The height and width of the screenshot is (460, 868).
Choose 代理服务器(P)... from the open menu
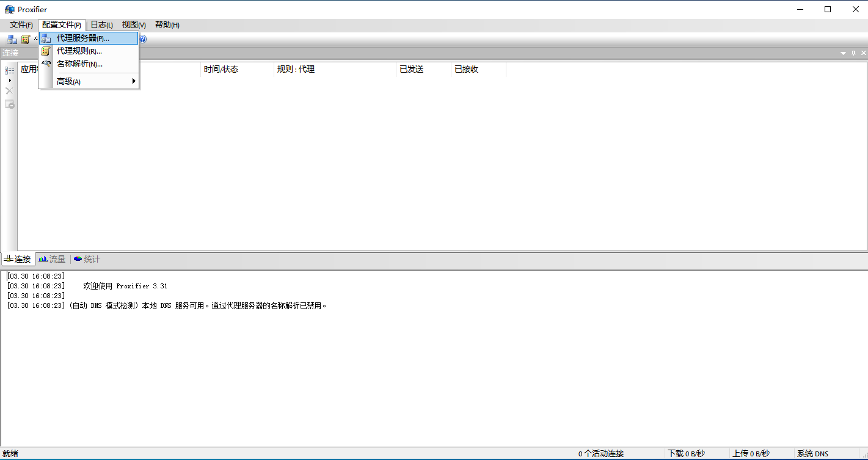89,38
